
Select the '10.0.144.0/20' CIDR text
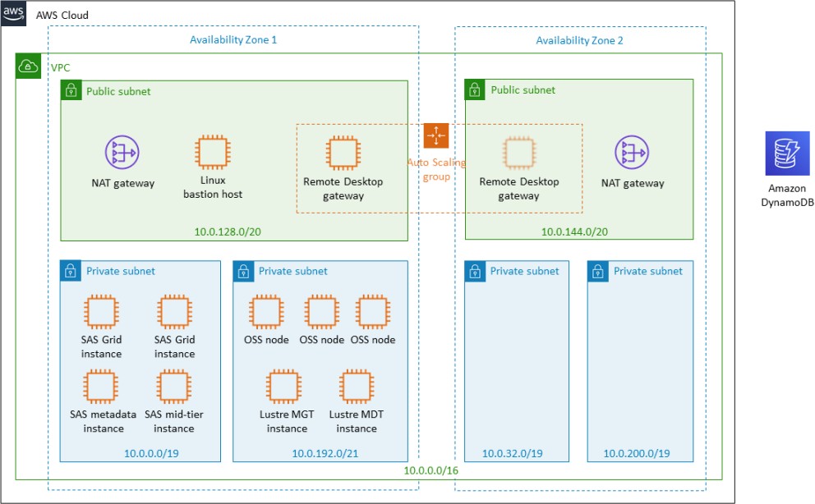574,231
